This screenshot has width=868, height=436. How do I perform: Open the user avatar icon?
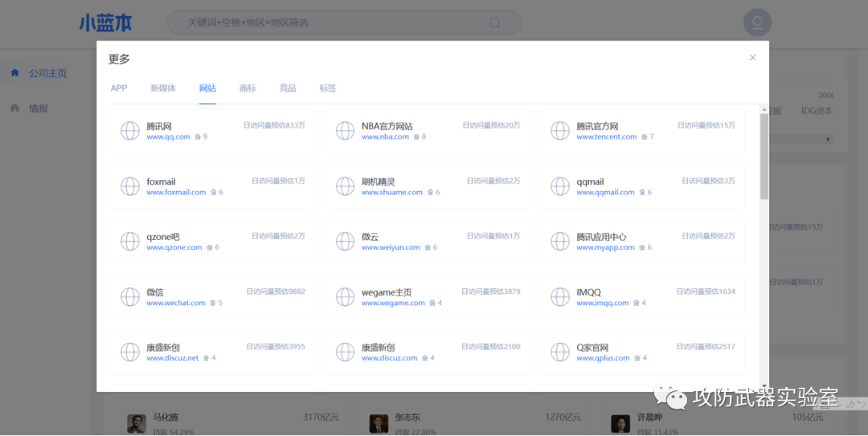pos(757,22)
